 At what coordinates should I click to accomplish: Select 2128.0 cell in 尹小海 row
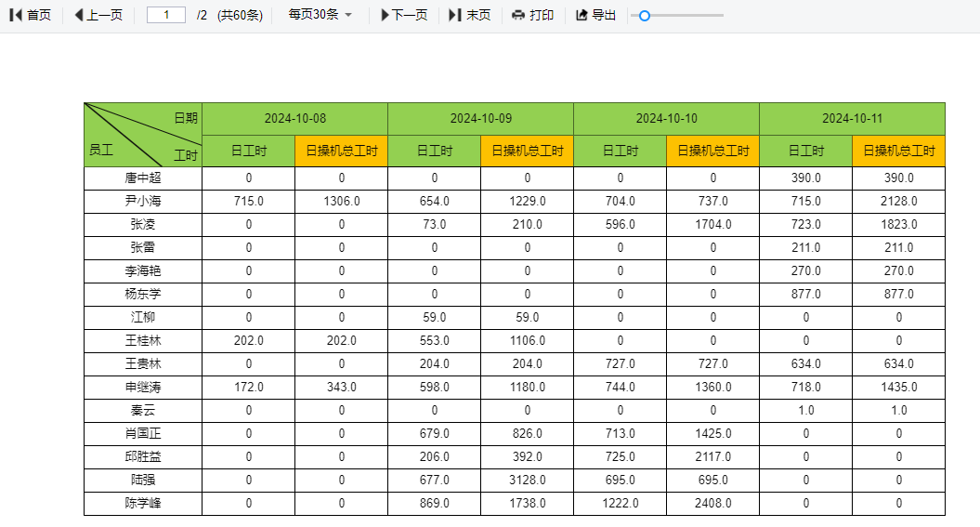[899, 202]
